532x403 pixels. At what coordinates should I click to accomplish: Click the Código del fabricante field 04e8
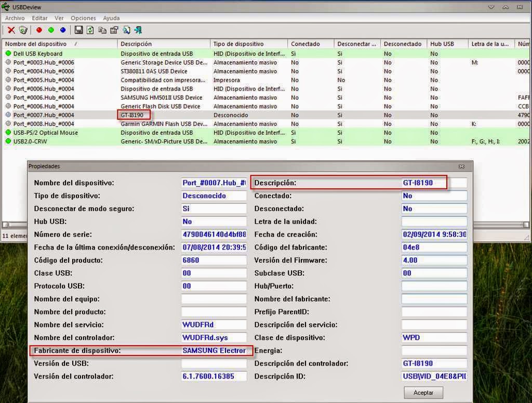coord(434,247)
